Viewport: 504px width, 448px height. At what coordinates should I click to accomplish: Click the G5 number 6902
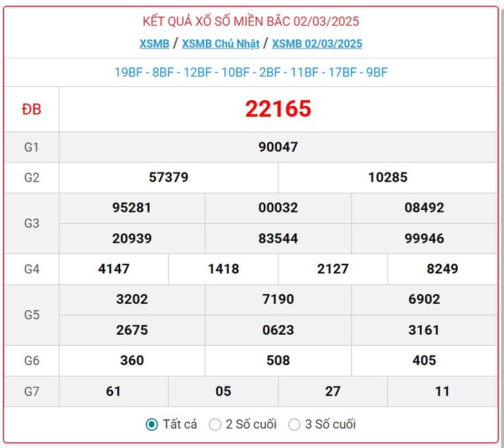tap(425, 300)
